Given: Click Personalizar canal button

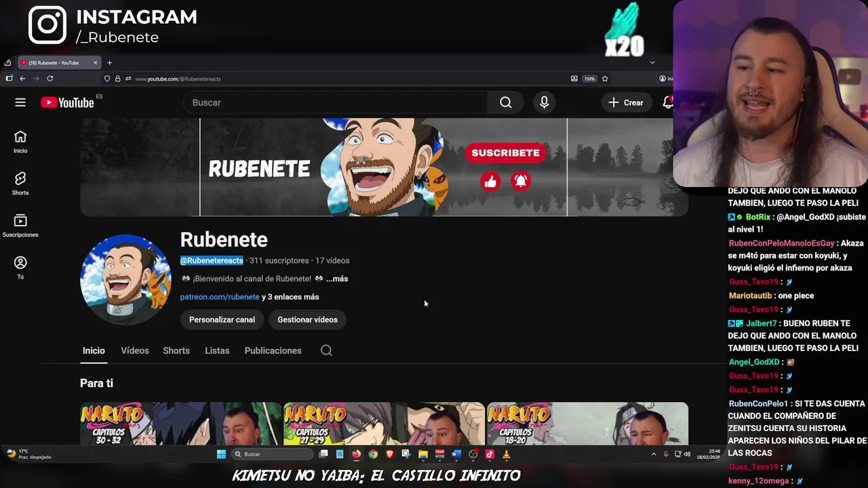Looking at the screenshot, I should click(x=222, y=320).
